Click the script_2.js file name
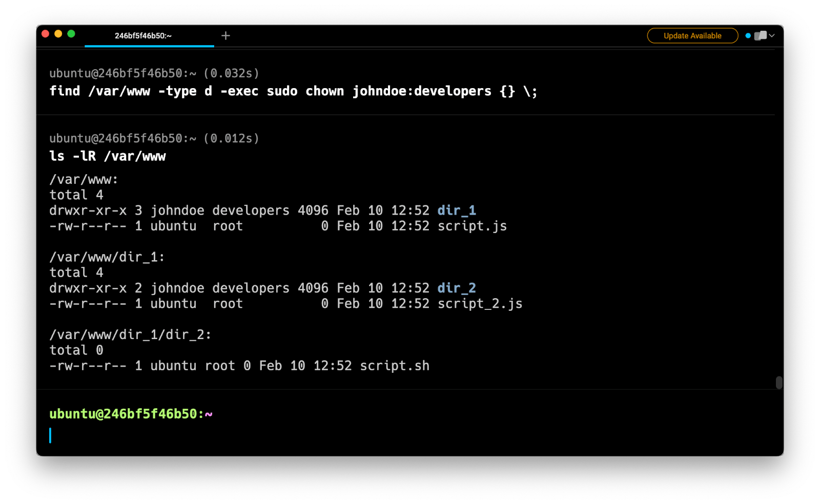Screen dimensions: 820x504 coord(480,304)
